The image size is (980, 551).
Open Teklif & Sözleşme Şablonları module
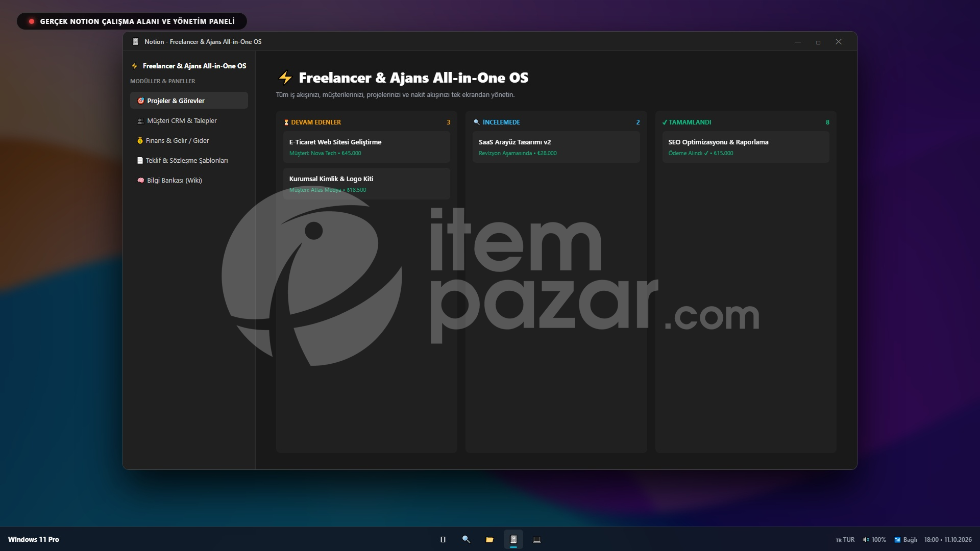(189, 160)
